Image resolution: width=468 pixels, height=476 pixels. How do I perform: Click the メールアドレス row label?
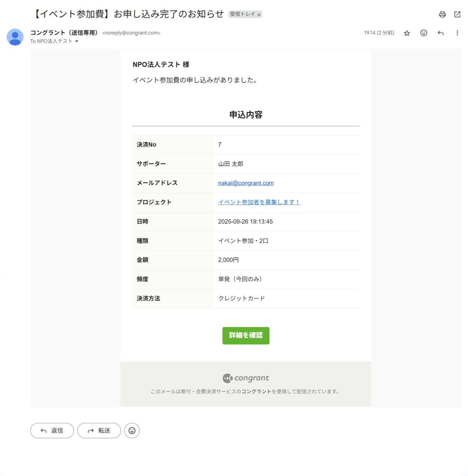click(x=157, y=183)
